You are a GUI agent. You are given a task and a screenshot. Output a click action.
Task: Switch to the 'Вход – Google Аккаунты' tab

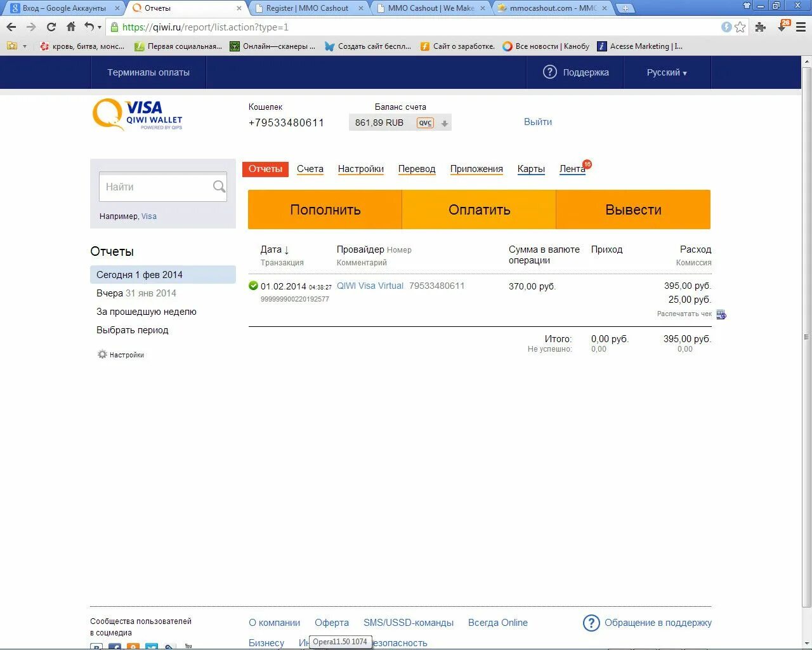coord(63,8)
